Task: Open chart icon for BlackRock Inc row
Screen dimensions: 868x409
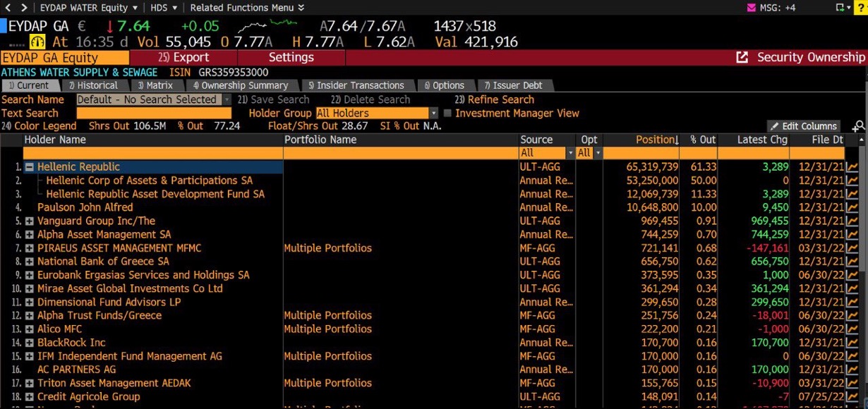Action: pyautogui.click(x=852, y=342)
